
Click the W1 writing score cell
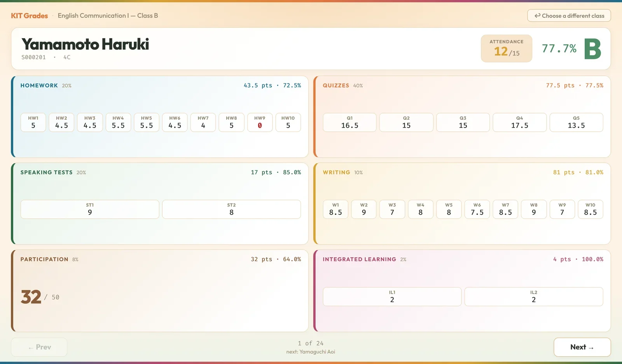[x=335, y=209]
